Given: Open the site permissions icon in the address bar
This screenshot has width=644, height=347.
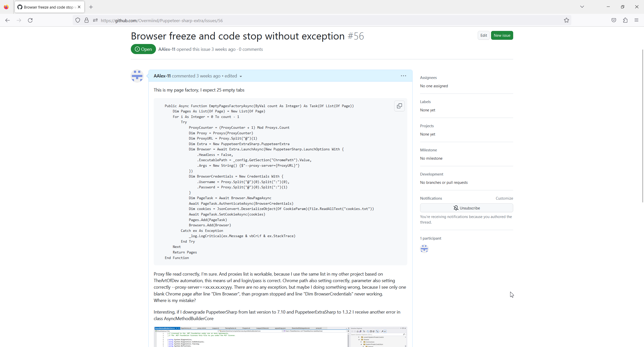Looking at the screenshot, I should pyautogui.click(x=95, y=20).
